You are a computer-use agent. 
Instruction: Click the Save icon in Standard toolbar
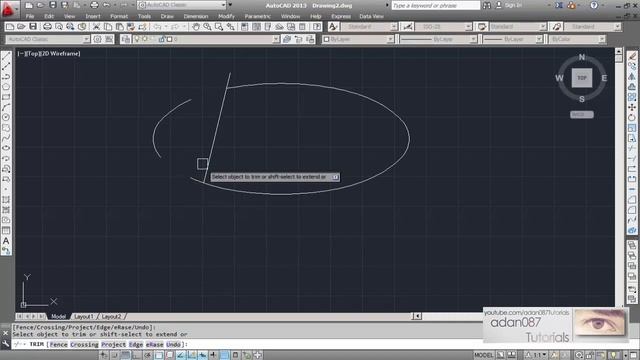[33, 27]
